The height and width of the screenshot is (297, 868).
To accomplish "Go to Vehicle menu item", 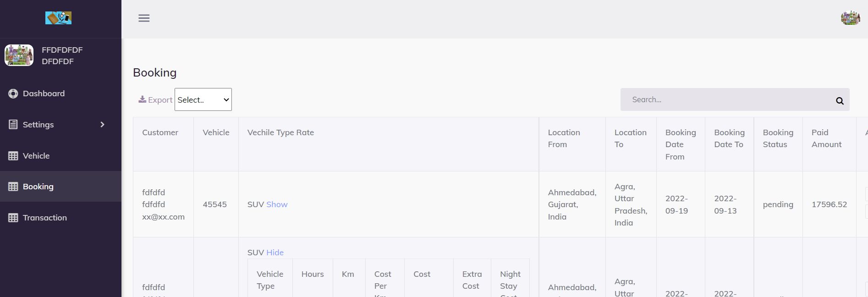I will [x=36, y=156].
